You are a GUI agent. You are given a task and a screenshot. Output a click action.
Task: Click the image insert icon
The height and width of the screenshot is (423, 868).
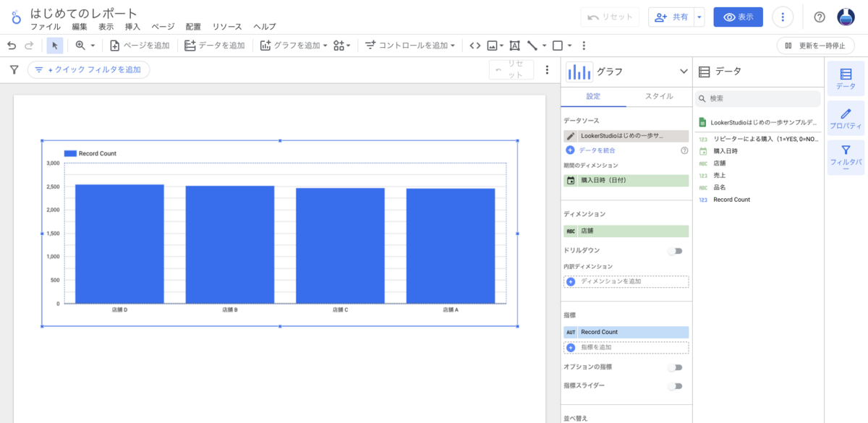[493, 46]
